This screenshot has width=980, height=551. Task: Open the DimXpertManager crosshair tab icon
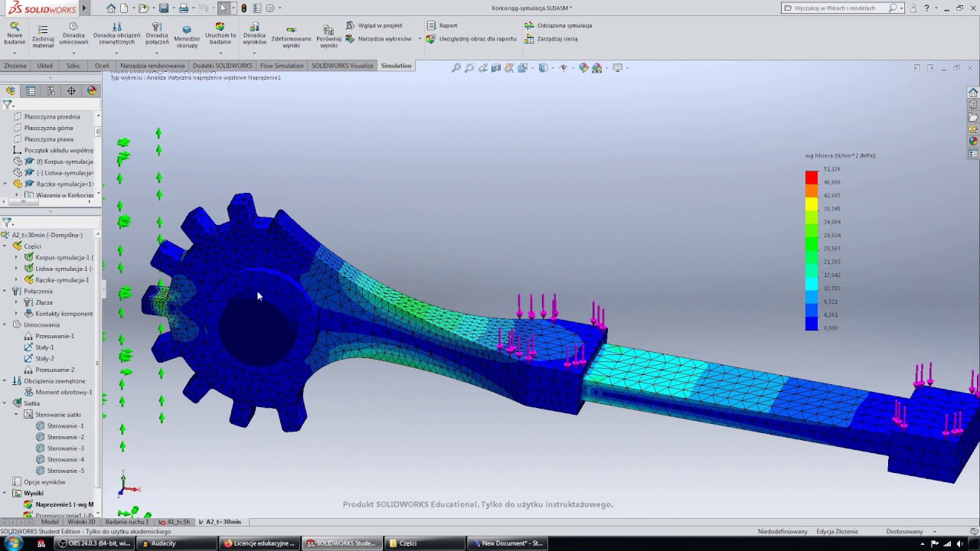[x=71, y=91]
